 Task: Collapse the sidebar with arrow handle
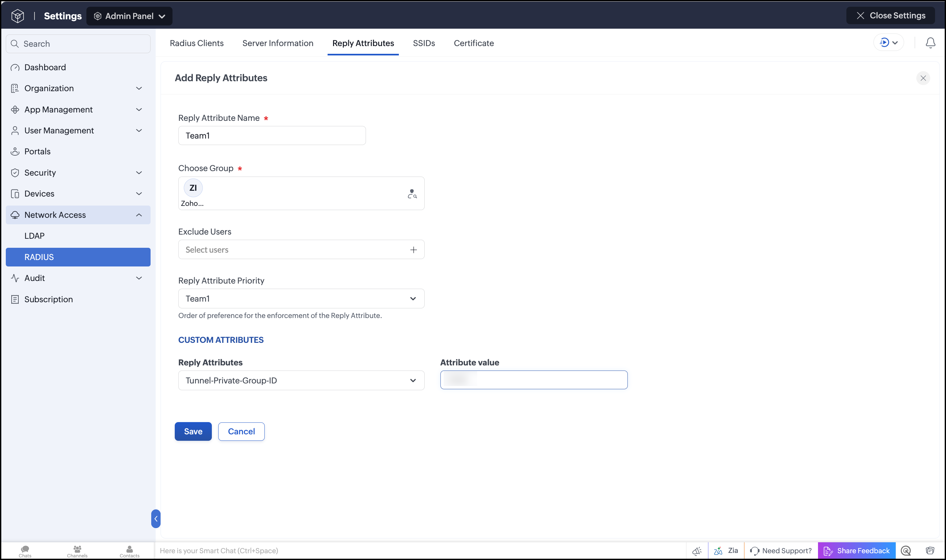tap(155, 518)
